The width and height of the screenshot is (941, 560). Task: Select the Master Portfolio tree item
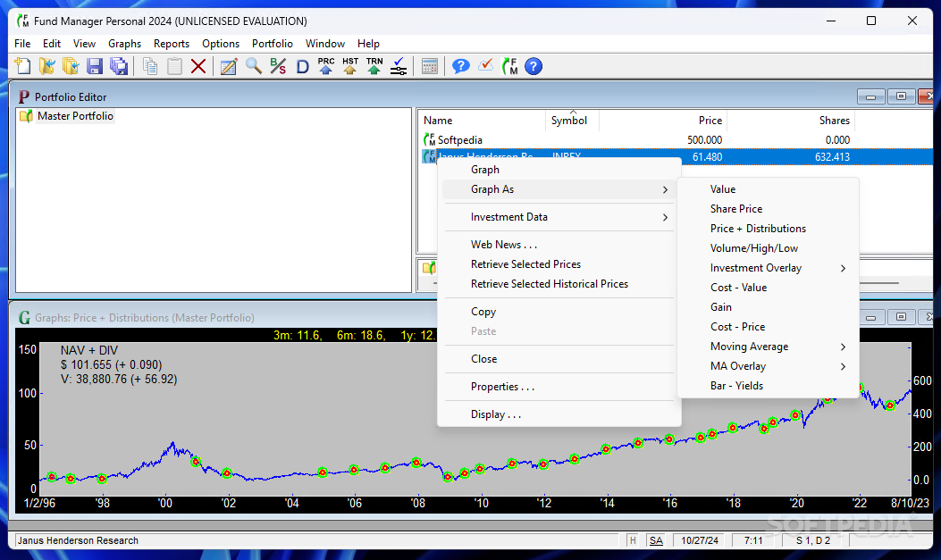tap(75, 116)
